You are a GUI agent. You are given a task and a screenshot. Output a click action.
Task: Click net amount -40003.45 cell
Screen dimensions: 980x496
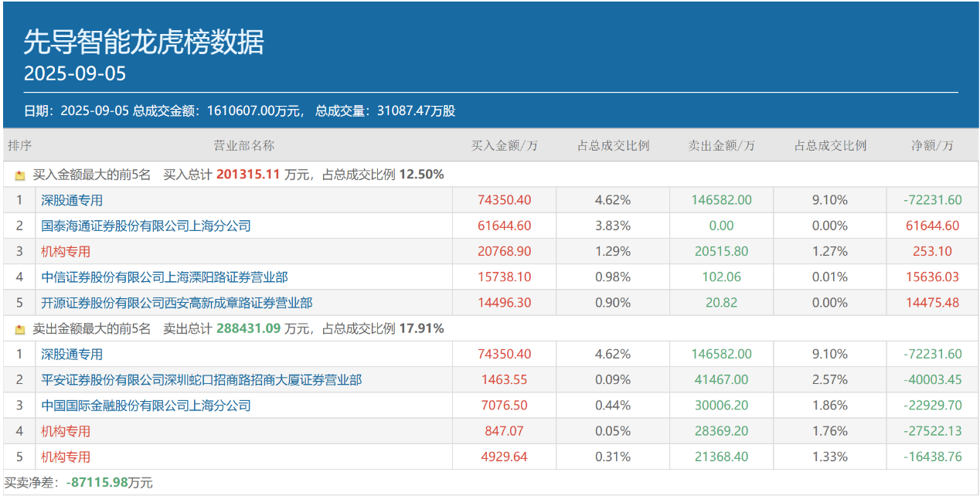point(932,379)
